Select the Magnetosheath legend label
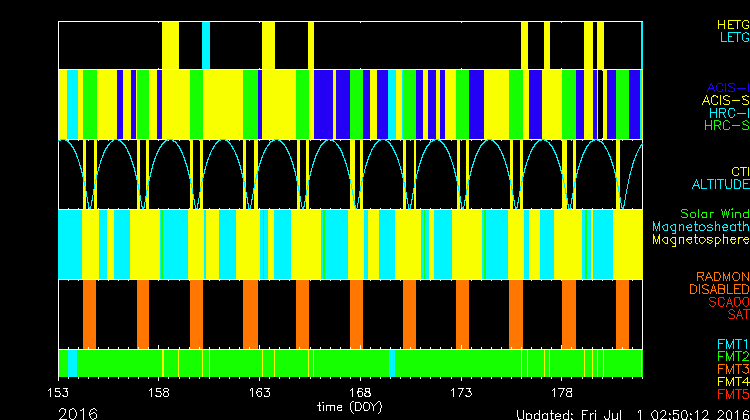 pos(700,227)
